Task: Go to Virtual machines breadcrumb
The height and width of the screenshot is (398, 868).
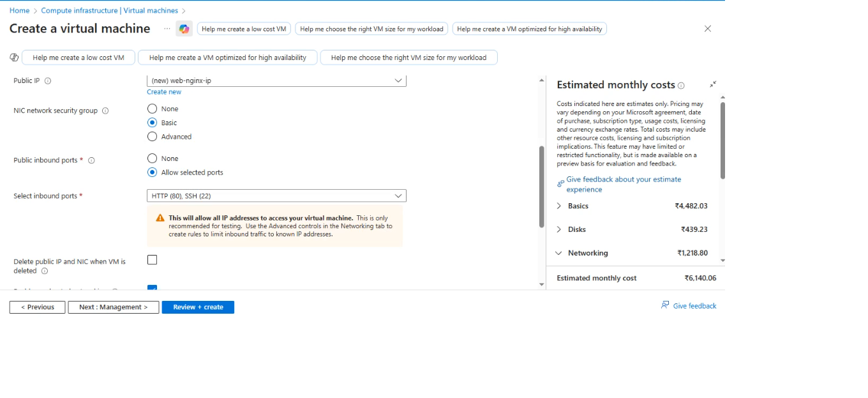Action: pyautogui.click(x=109, y=11)
